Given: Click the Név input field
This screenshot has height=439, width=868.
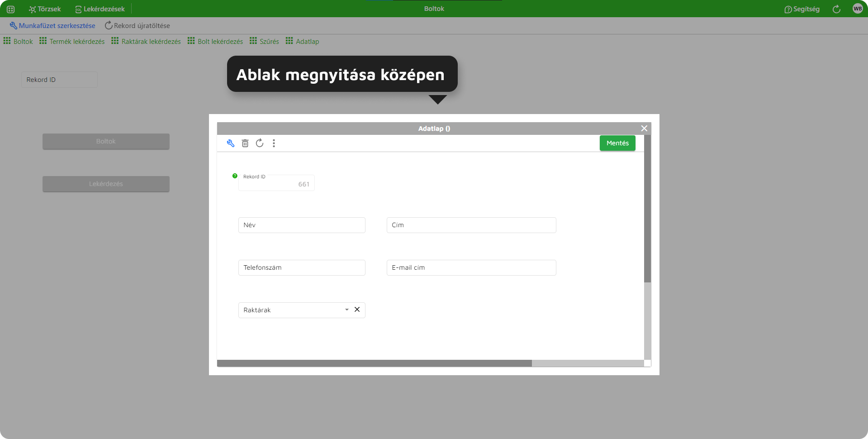Looking at the screenshot, I should (302, 225).
